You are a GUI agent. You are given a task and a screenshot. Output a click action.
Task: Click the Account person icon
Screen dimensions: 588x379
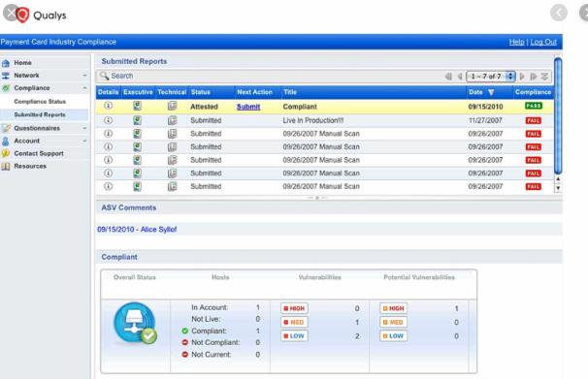(x=6, y=141)
